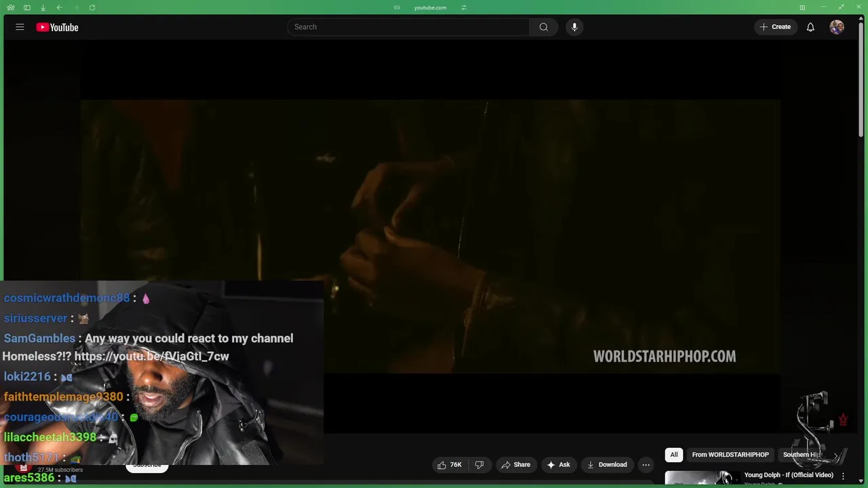Open site controls icon beside address
Viewport: 868px width, 488px height.
[x=463, y=7]
